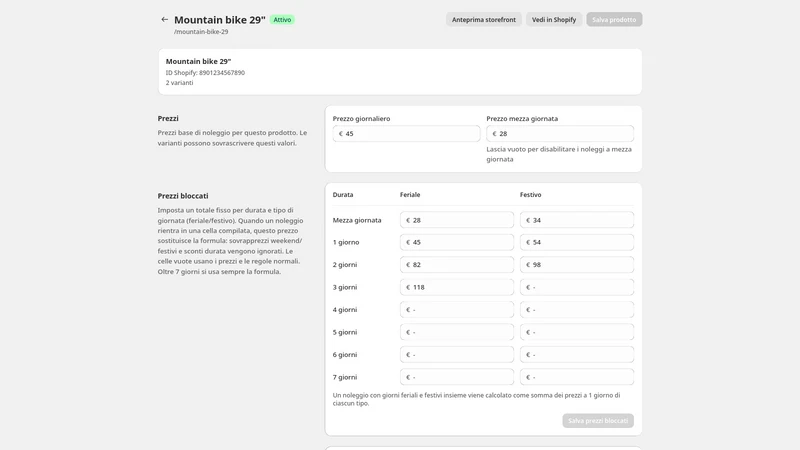Edit the Mezza giornata Feriale price

point(457,220)
